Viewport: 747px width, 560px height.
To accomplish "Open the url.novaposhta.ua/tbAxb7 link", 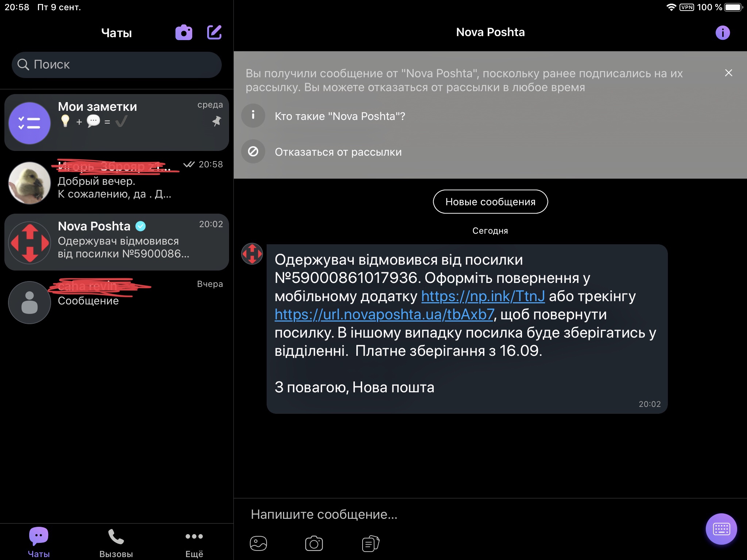I will pos(384,315).
